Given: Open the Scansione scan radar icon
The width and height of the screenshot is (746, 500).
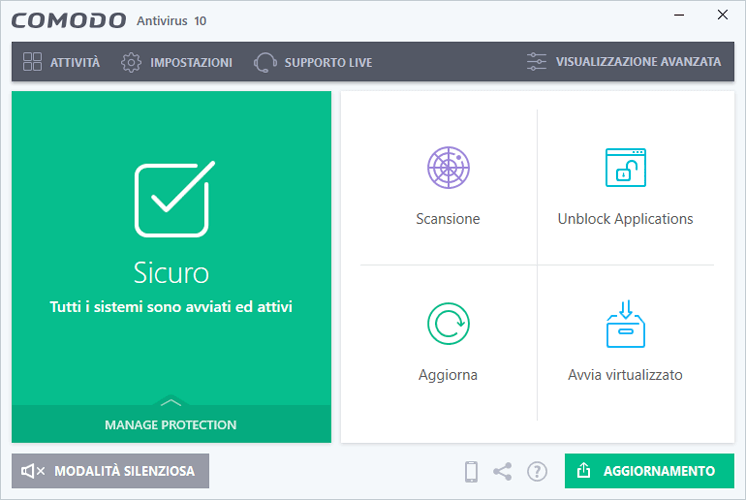Looking at the screenshot, I should [x=448, y=167].
